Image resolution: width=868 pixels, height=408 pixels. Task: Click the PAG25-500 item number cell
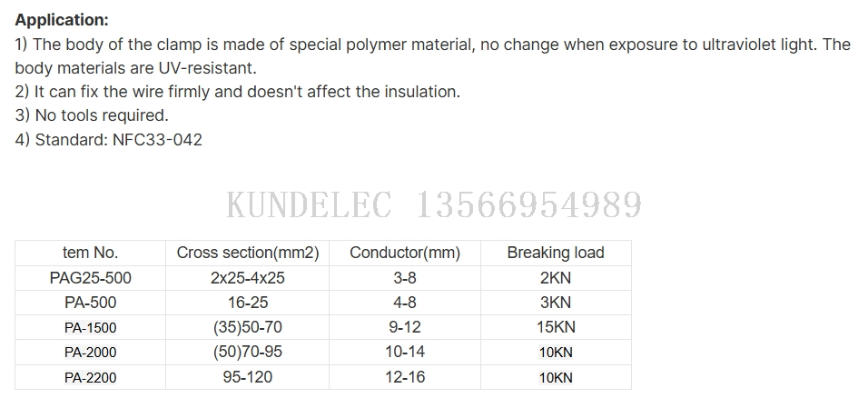click(x=90, y=278)
